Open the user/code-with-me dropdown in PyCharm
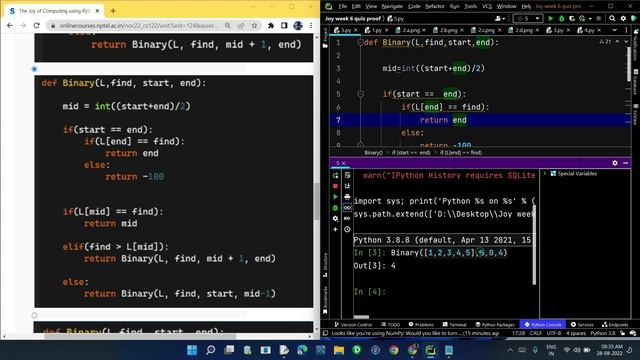The height and width of the screenshot is (360, 640). tap(500, 18)
